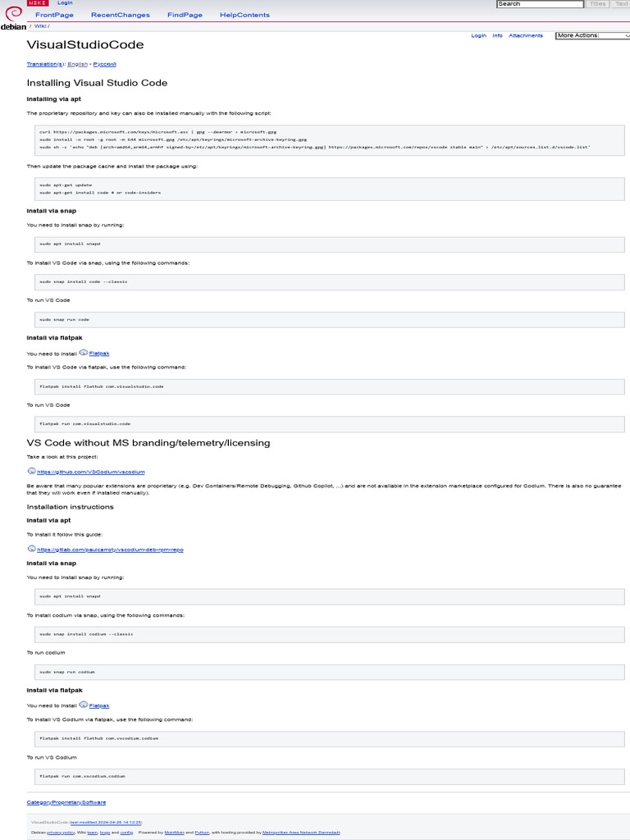
Task: Click globe icon next to second Flatpak link
Action: pos(84,705)
